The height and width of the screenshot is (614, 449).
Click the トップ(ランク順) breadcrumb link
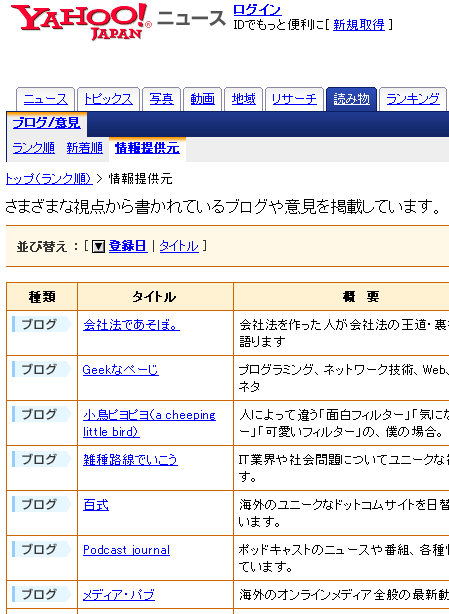tap(49, 179)
